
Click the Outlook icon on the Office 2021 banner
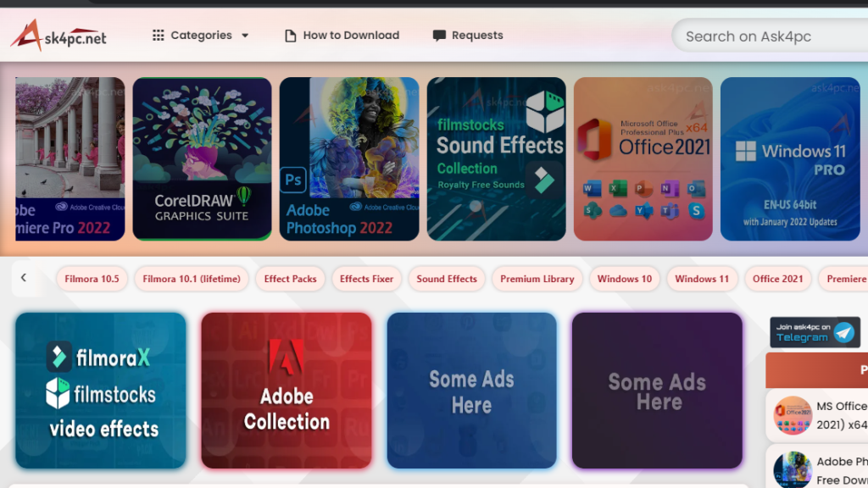coord(696,189)
